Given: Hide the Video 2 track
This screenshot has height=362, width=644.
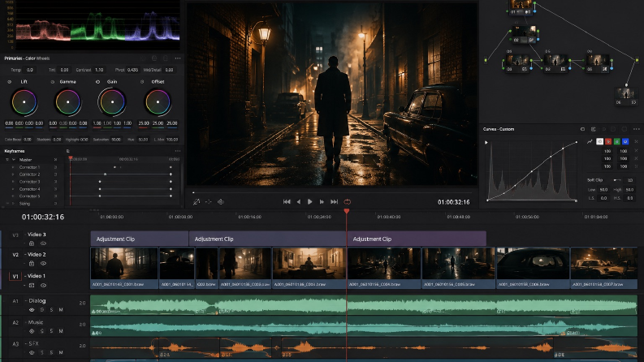Looking at the screenshot, I should (43, 264).
